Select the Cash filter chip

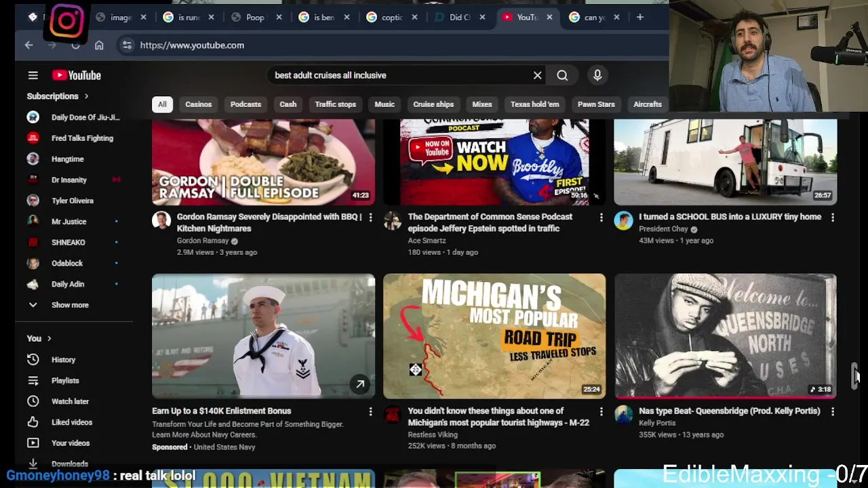click(288, 104)
